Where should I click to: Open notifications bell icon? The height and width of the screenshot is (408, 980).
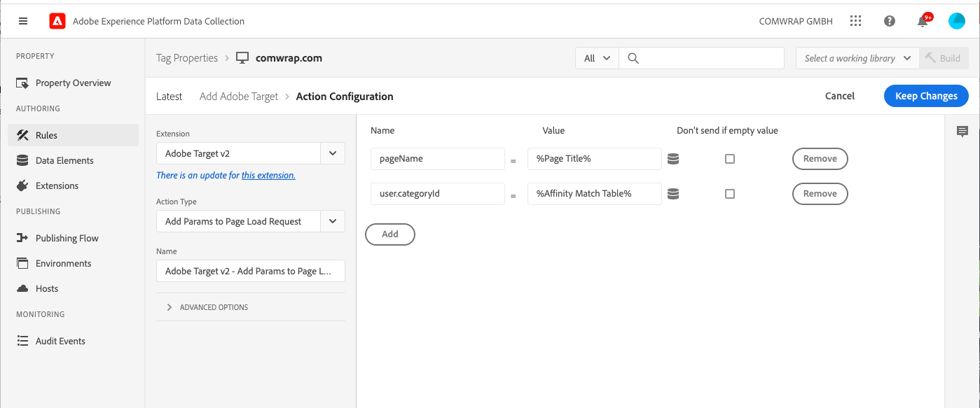[923, 21]
